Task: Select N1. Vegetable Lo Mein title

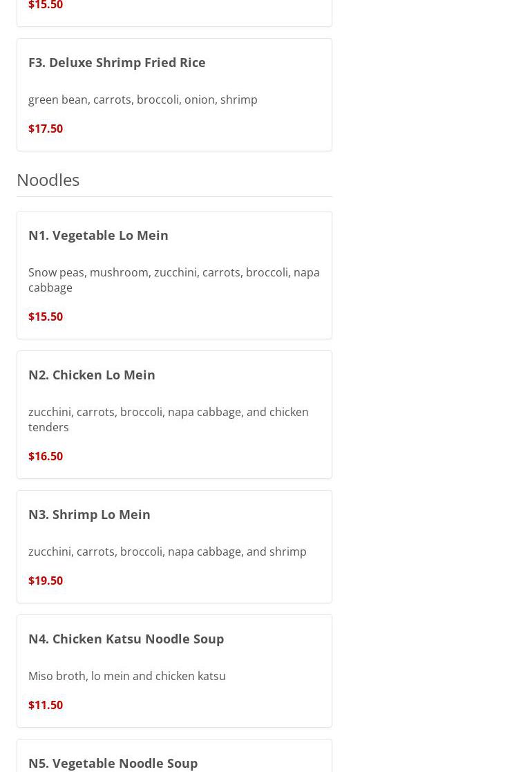Action: 98,235
